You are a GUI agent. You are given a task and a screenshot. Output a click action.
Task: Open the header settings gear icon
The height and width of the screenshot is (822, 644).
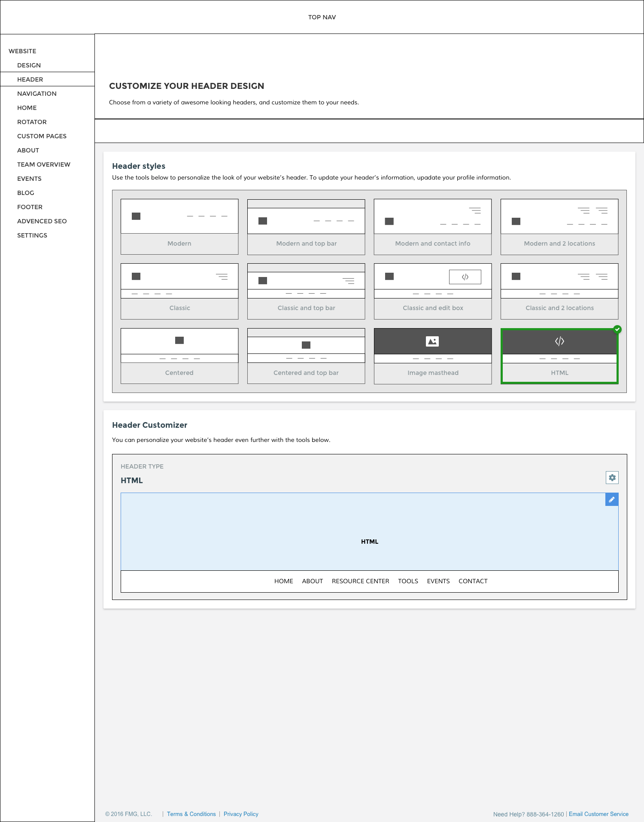612,478
